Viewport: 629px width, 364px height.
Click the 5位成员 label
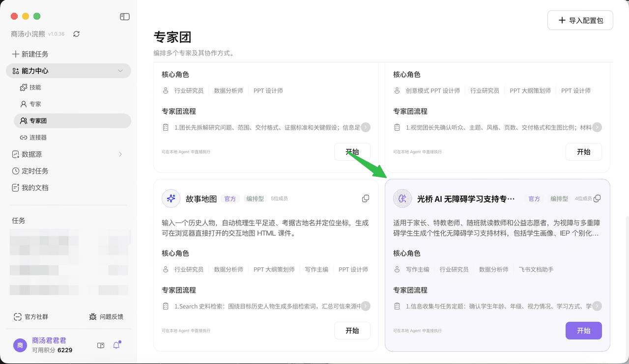pos(279,198)
